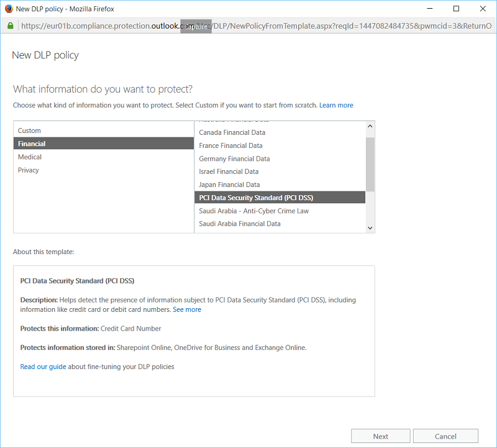This screenshot has height=448, width=497.
Task: Choose Saudi Arabia Financial Data template
Action: (280, 224)
